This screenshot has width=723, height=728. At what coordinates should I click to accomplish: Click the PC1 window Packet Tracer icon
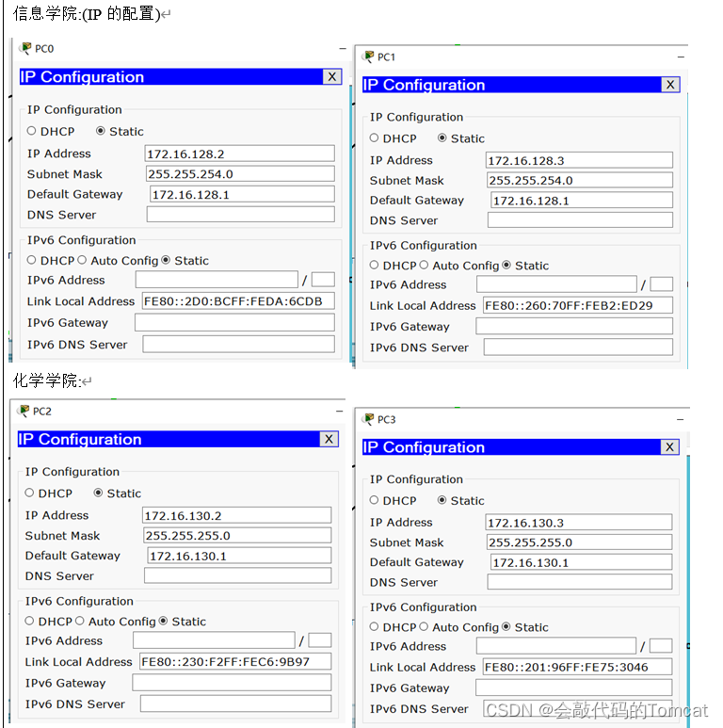pos(368,57)
